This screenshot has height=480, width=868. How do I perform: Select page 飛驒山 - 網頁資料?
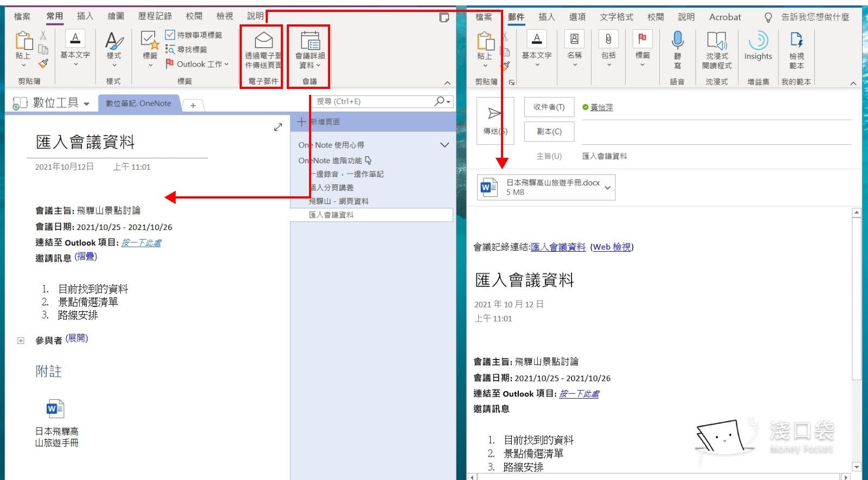339,201
